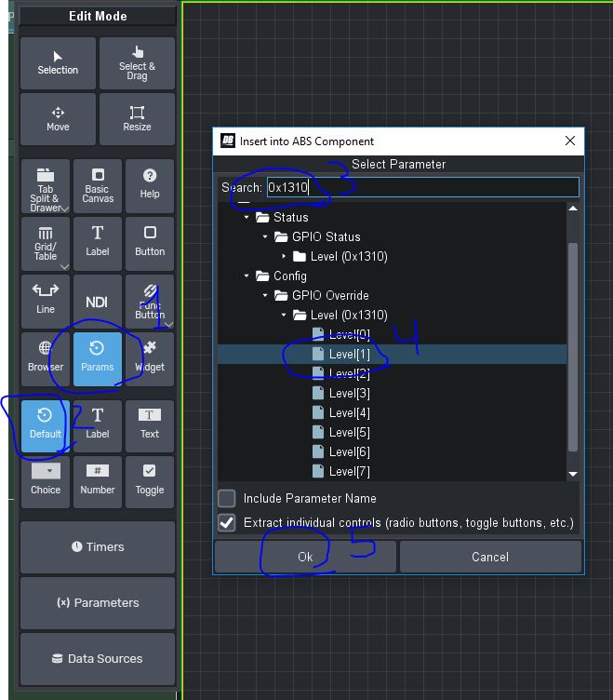The image size is (613, 700).
Task: Insert a Label from layout palette
Action: 98,244
